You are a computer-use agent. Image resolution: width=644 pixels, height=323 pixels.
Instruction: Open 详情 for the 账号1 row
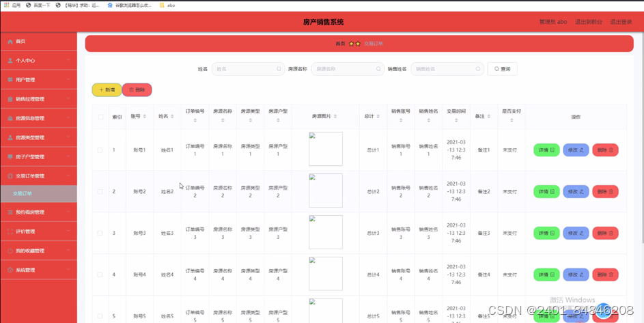pos(546,150)
